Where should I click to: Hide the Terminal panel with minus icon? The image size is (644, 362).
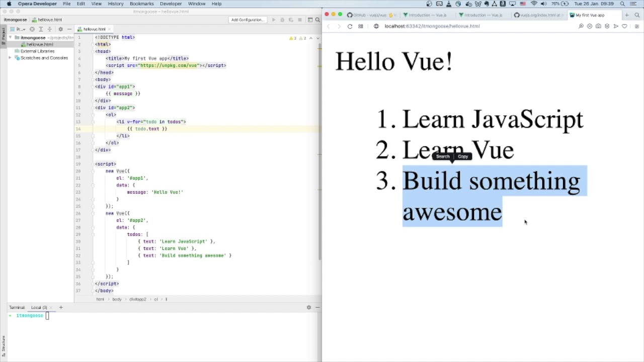[317, 307]
